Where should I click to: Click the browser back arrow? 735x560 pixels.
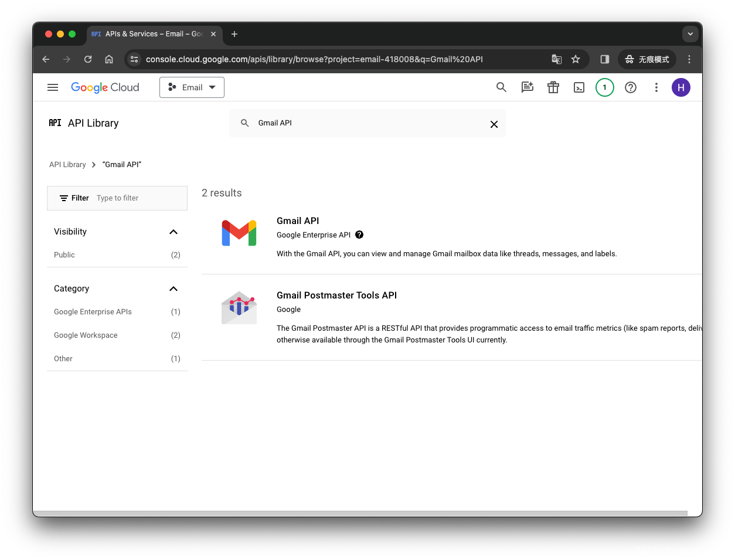tap(46, 59)
